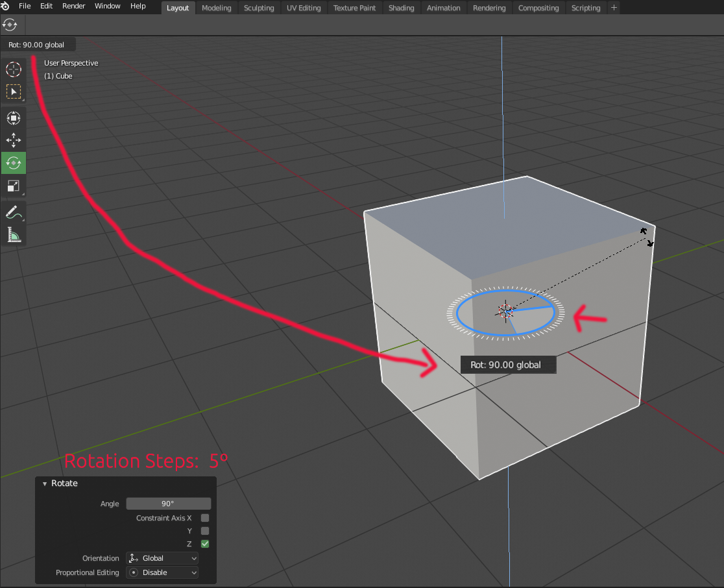Screen dimensions: 724x588
Task: Switch to the Shading workspace tab
Action: point(401,8)
